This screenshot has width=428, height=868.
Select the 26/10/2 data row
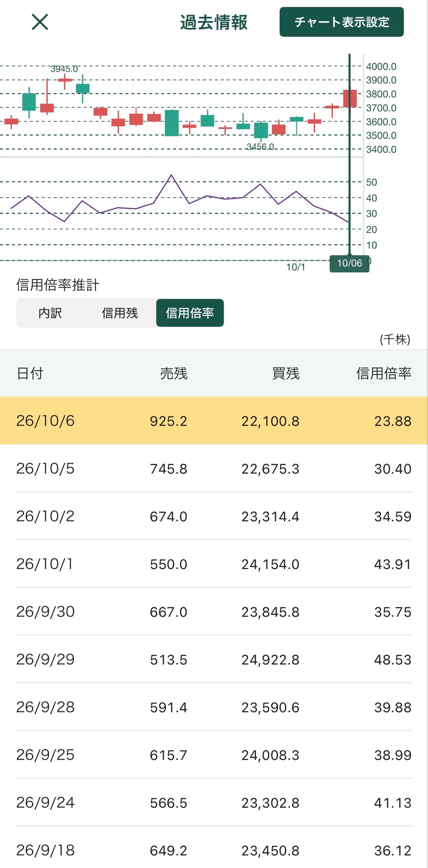(214, 516)
